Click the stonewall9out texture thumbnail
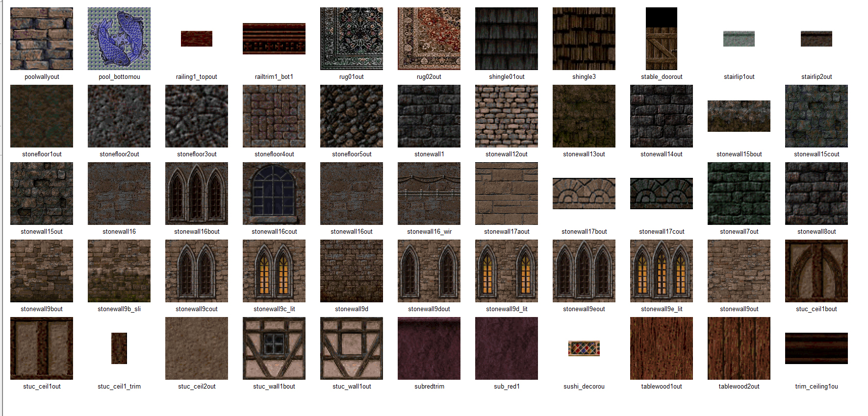Viewport: 868px width, 416px height. coord(739,271)
